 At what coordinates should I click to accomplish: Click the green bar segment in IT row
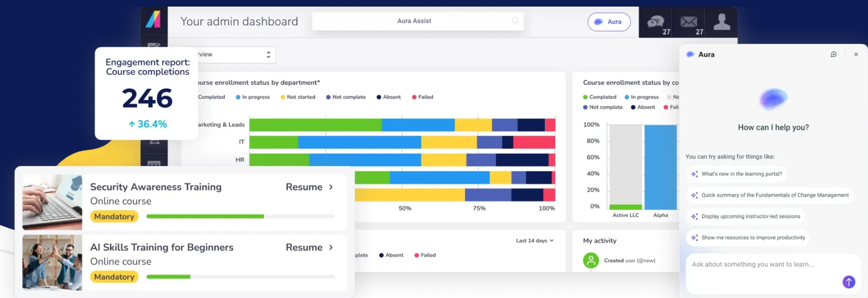[274, 142]
